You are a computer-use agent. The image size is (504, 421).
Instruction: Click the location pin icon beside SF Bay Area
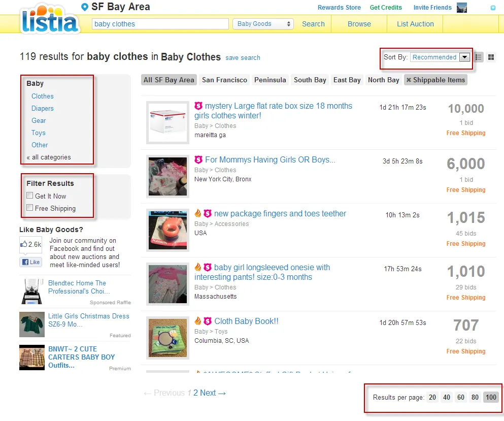85,7
